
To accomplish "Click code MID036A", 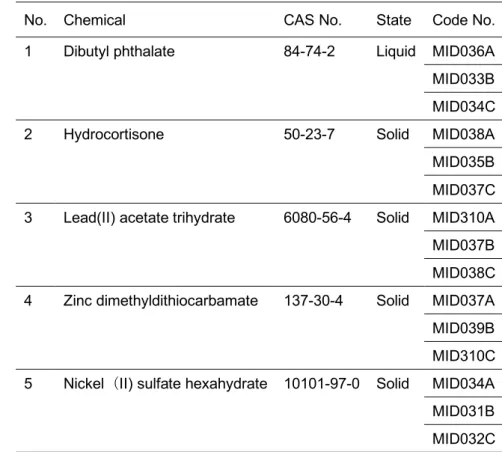I will click(x=464, y=52).
